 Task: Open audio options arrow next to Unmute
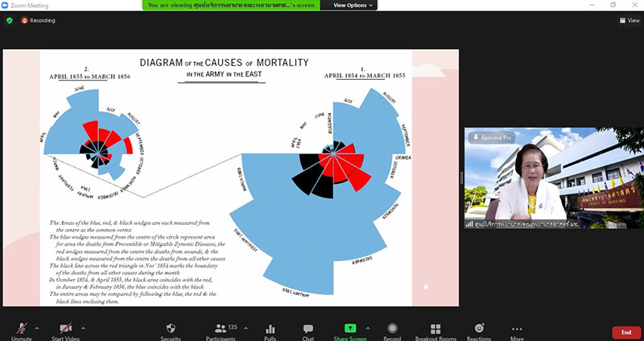pyautogui.click(x=37, y=328)
